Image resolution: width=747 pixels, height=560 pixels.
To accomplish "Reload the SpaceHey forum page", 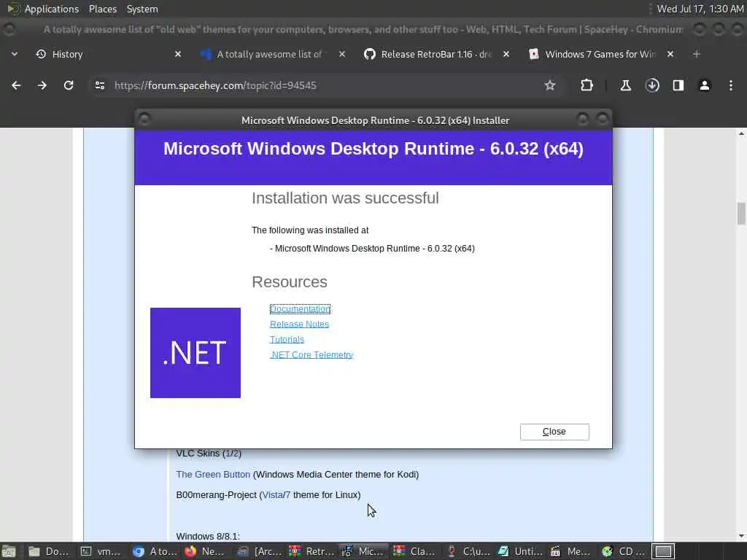I will point(69,85).
